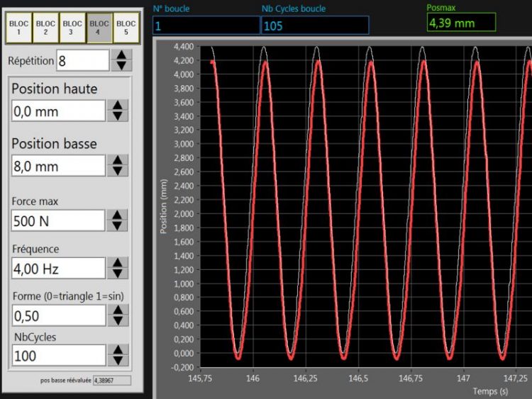This screenshot has width=532, height=399.
Task: Increment Position haute with the up arrow
Action: pos(118,105)
